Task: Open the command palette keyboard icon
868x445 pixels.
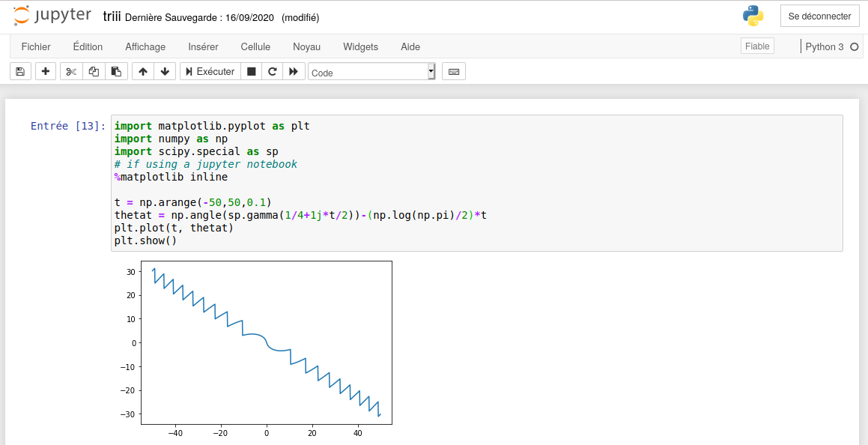Action: 453,72
